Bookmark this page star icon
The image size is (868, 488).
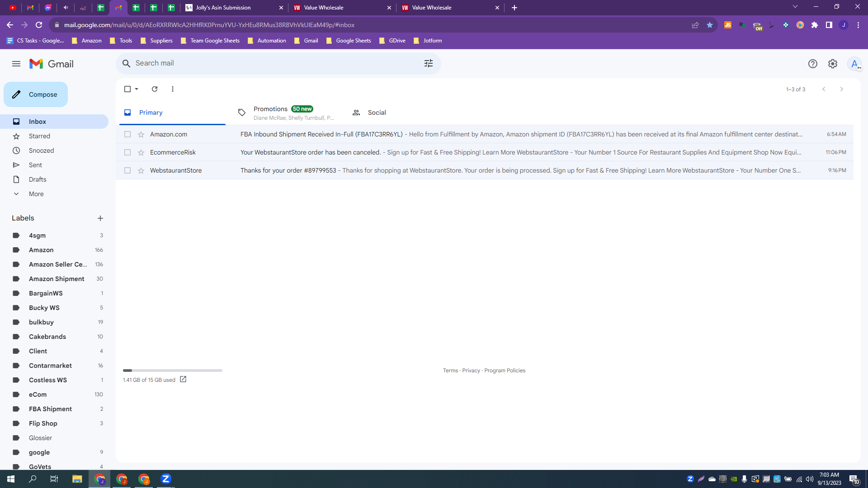pos(710,25)
